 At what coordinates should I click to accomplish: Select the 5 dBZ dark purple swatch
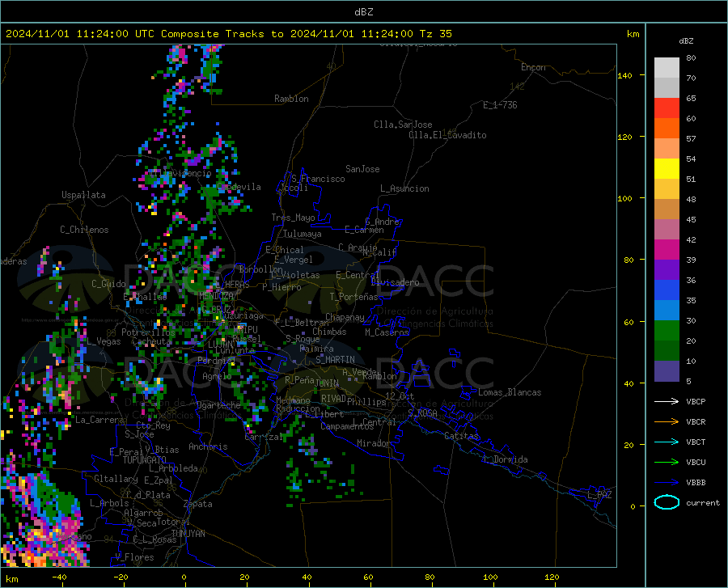(667, 371)
